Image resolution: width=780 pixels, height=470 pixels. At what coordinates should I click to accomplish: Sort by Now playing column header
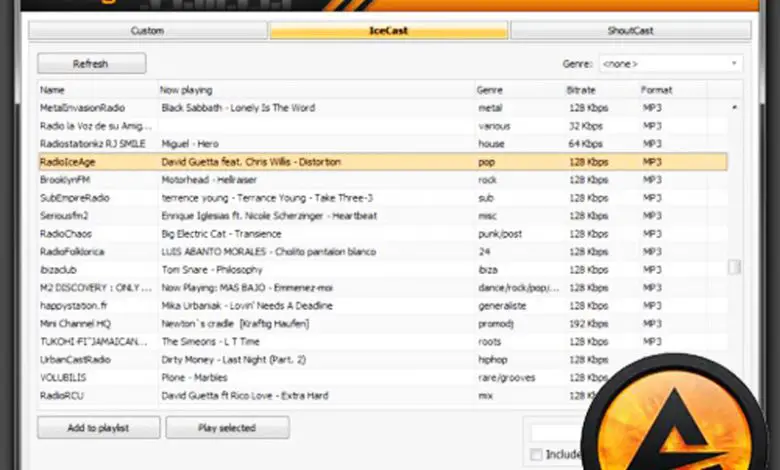[186, 90]
